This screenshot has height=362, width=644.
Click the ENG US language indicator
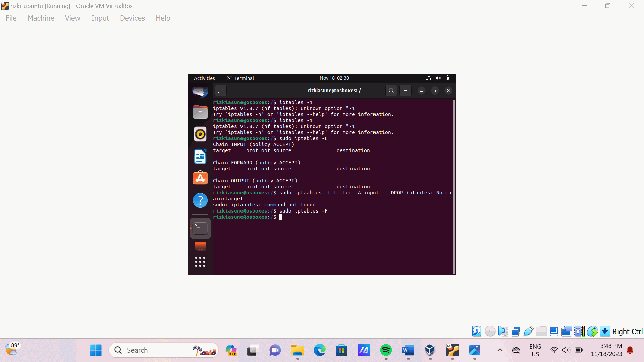pos(535,350)
